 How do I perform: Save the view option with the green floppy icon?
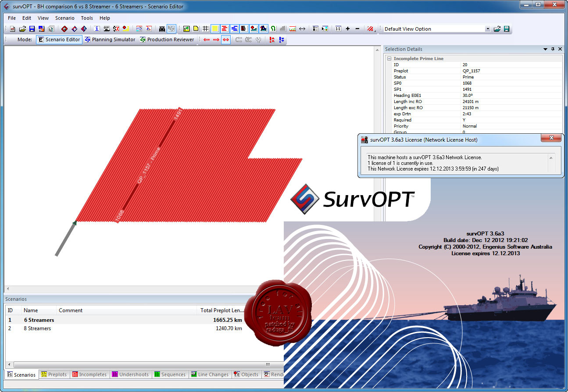pyautogui.click(x=507, y=29)
